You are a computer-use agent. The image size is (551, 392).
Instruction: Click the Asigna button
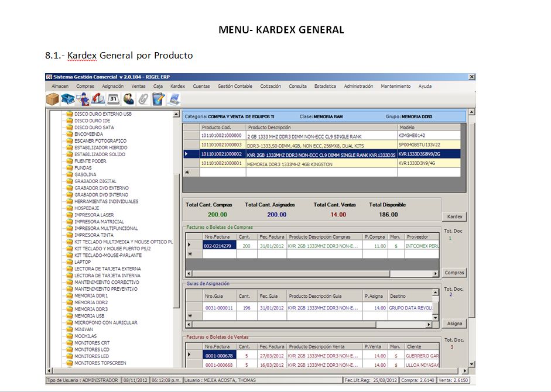click(x=454, y=324)
